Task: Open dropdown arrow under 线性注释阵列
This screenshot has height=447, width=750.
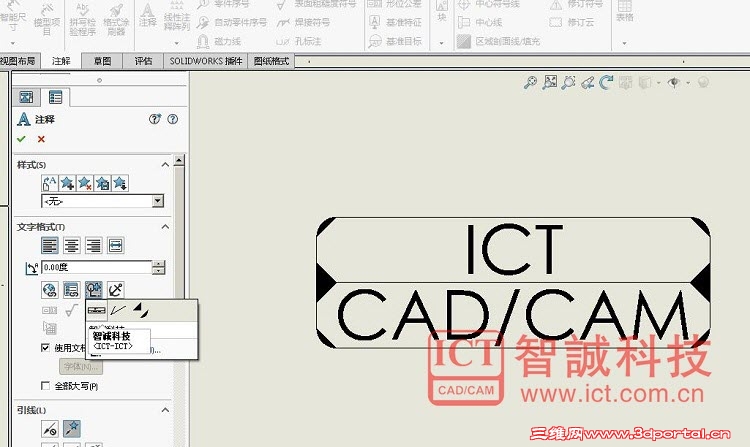Action: [x=176, y=43]
